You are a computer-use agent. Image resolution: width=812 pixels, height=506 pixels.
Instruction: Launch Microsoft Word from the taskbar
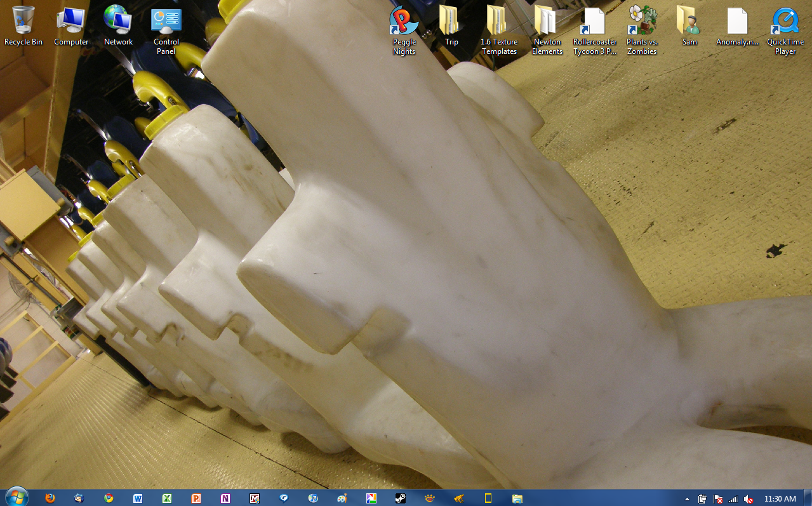coord(138,498)
